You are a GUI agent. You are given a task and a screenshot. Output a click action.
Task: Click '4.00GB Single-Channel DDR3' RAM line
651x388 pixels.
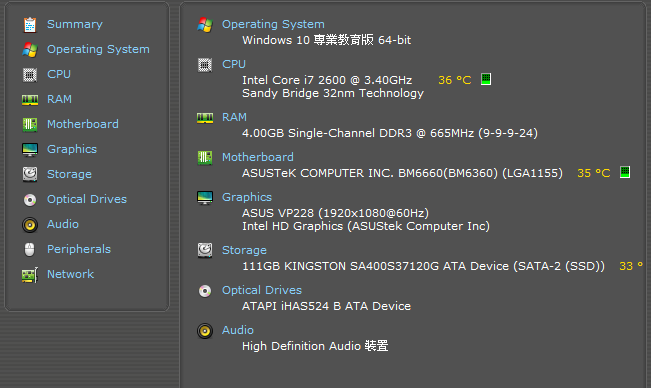pos(390,133)
